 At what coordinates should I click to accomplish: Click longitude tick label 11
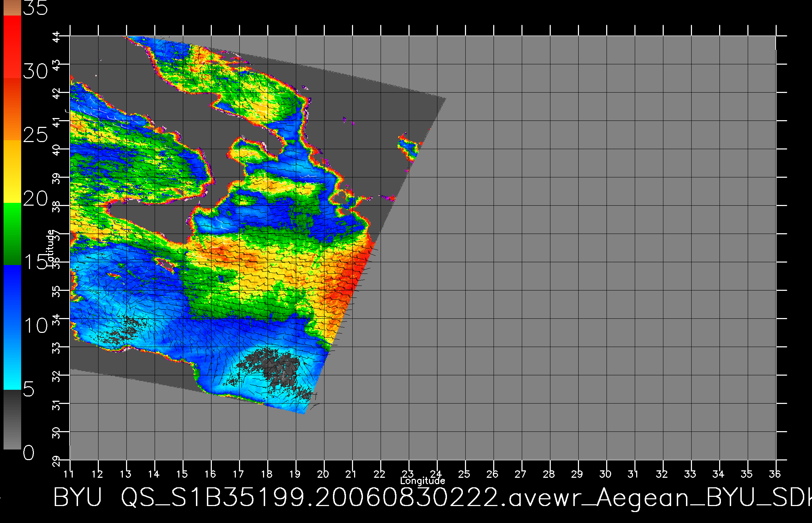(69, 474)
